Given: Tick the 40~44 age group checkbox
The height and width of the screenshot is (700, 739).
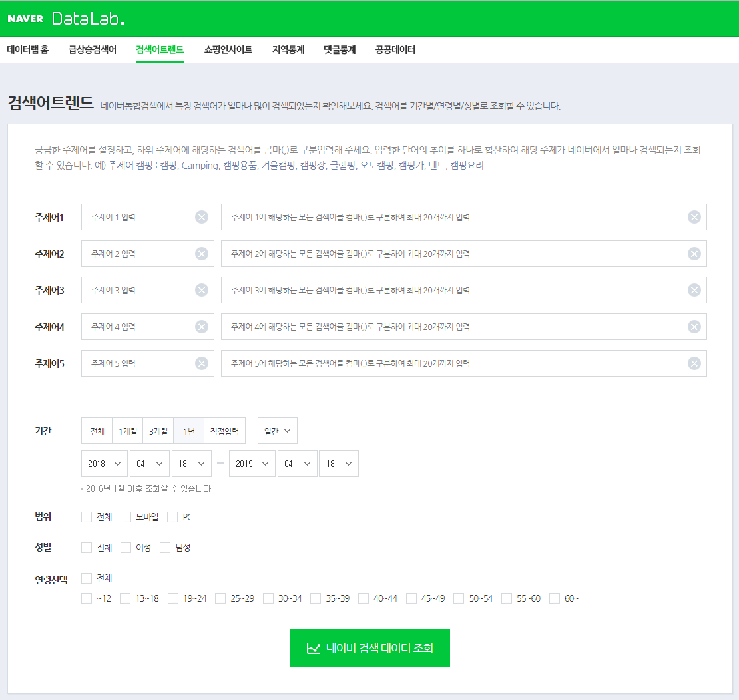Looking at the screenshot, I should click(364, 598).
